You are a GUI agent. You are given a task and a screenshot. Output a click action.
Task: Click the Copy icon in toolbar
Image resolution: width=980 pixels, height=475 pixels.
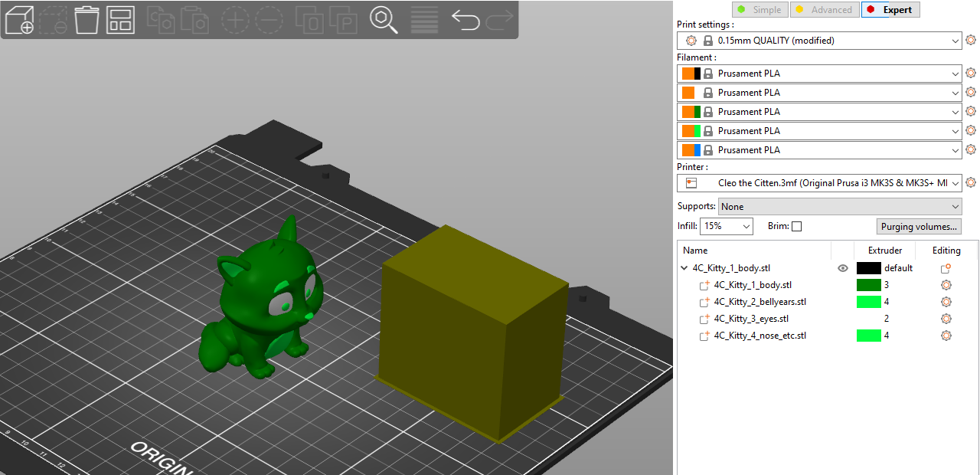click(x=162, y=20)
